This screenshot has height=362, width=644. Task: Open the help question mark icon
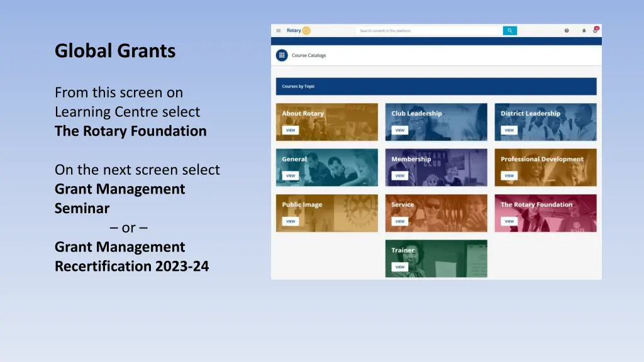tap(567, 31)
